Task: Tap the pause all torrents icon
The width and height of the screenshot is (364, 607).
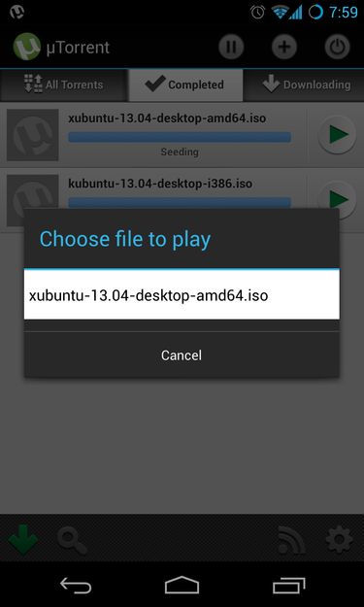Action: [x=231, y=47]
